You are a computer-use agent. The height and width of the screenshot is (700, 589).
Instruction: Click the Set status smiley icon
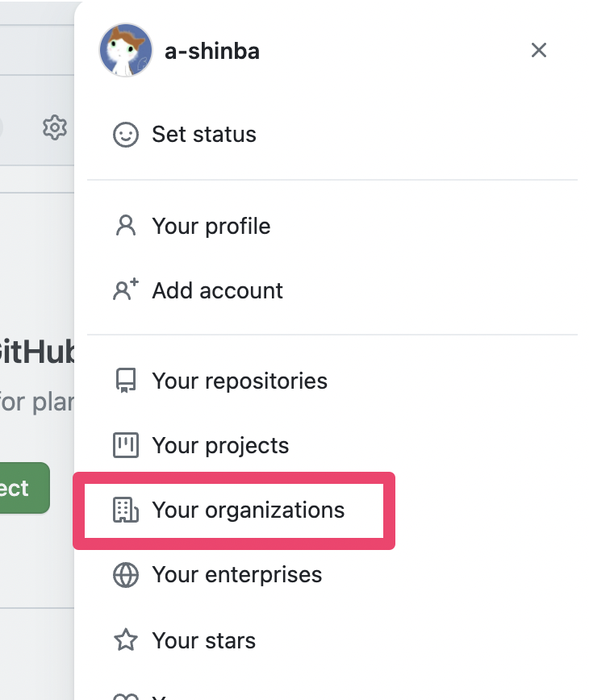[x=125, y=135]
